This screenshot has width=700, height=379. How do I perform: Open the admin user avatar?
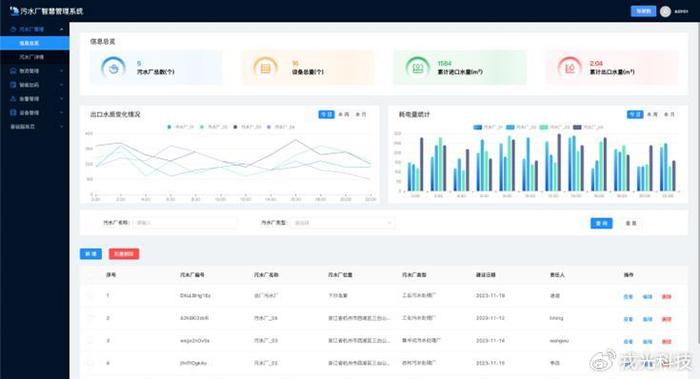(665, 12)
